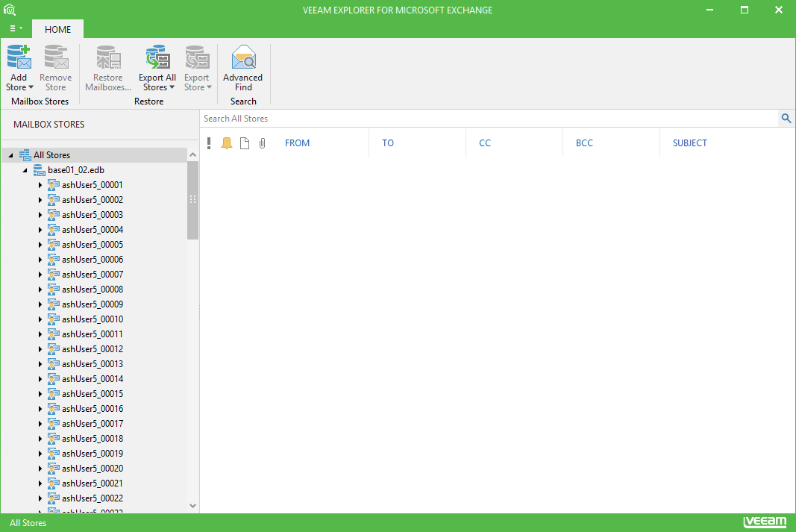This screenshot has width=796, height=532.
Task: Expand the ashUser5_00002 mailbox
Action: [40, 200]
